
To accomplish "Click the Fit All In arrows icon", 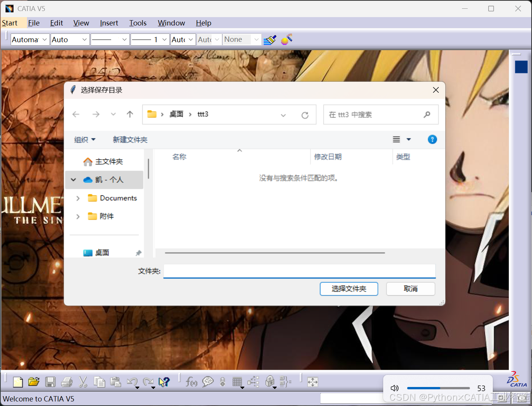I will [312, 382].
